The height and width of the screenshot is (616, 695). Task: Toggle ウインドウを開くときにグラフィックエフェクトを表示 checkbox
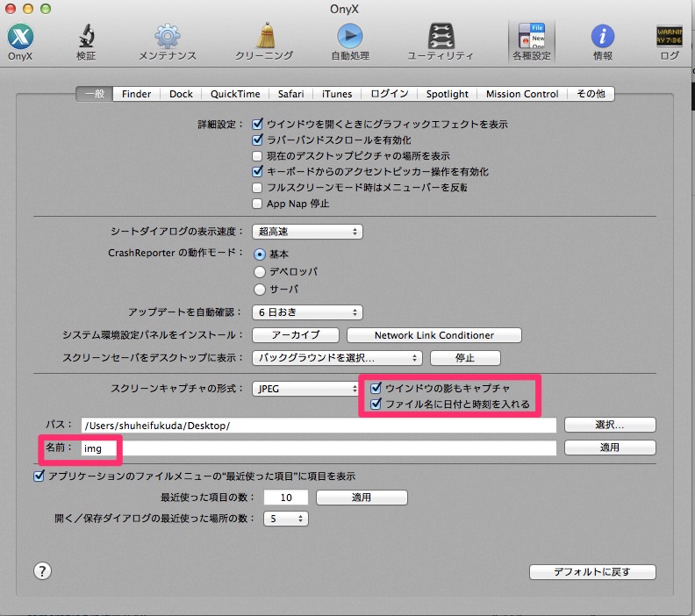257,124
